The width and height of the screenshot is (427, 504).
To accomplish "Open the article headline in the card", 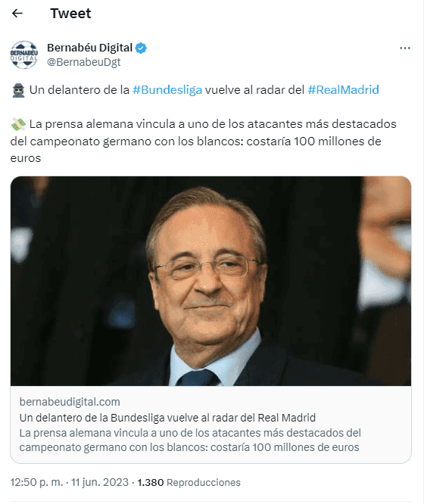I will 167,418.
